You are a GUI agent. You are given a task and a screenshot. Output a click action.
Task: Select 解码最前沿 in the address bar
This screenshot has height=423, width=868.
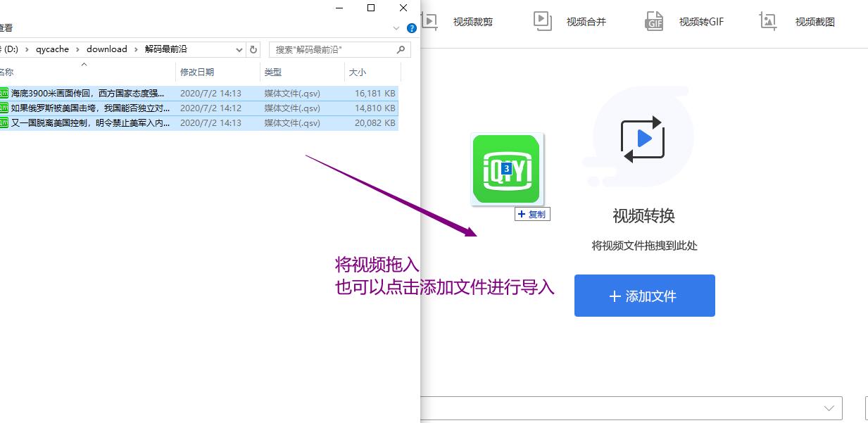pyautogui.click(x=166, y=49)
